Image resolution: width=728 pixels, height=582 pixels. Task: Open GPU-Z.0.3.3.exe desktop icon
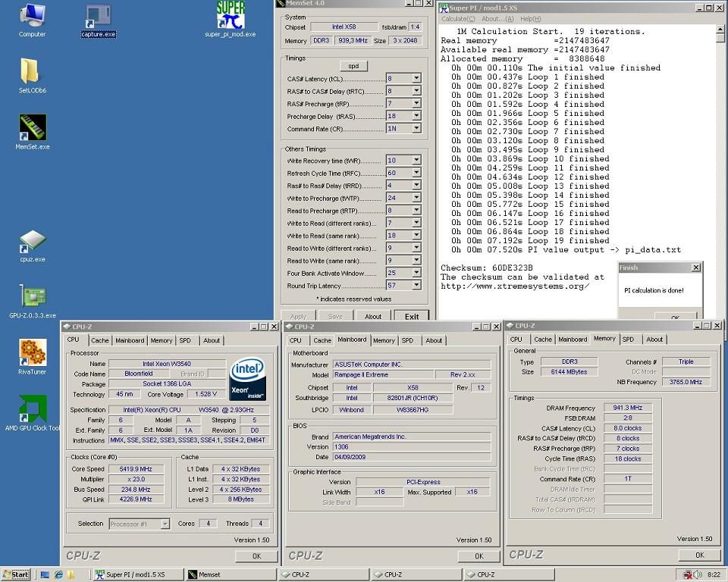pos(32,302)
